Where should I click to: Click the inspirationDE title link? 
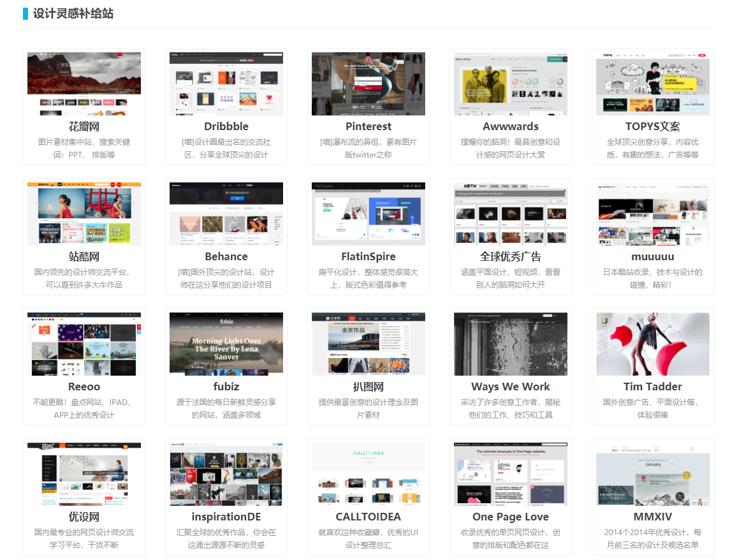226,517
